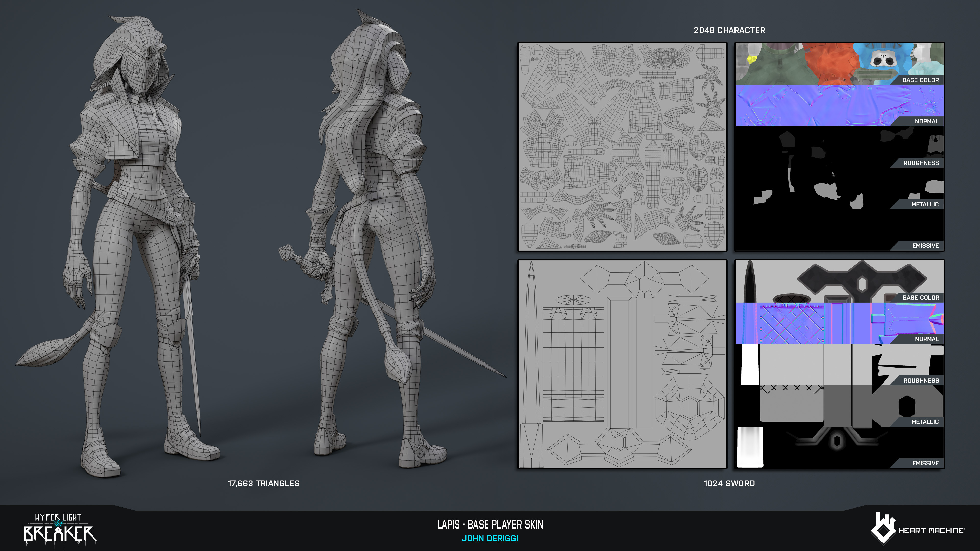This screenshot has width=980, height=551.
Task: Click the skull icon in base color texture
Action: [x=883, y=60]
